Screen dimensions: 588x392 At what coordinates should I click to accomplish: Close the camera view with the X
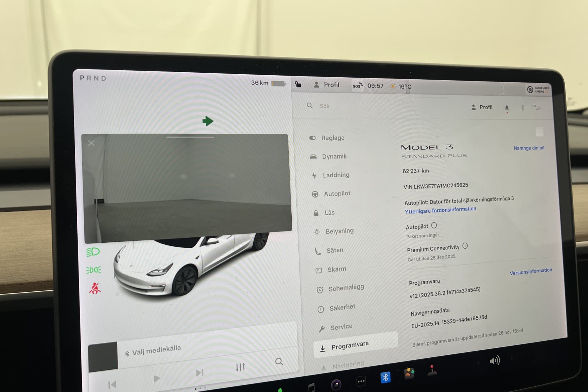[x=91, y=143]
